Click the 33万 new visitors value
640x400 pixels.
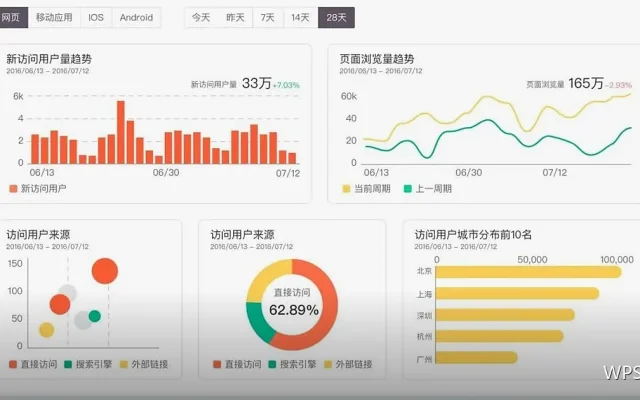click(256, 83)
